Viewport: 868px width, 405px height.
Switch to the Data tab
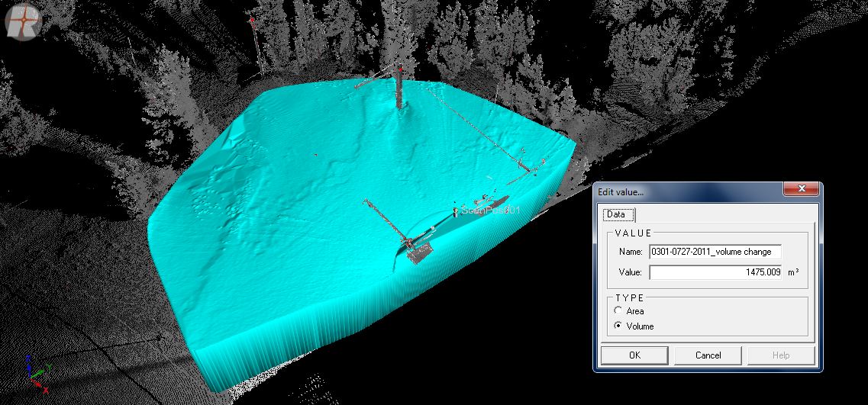[615, 215]
